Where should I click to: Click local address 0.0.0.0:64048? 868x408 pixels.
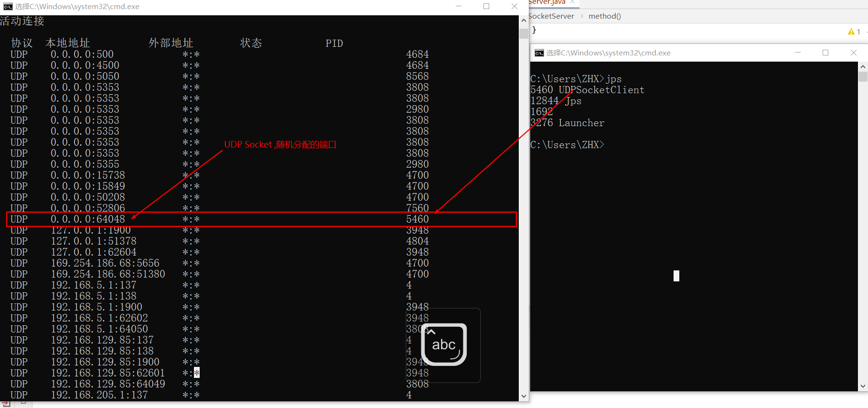(88, 219)
